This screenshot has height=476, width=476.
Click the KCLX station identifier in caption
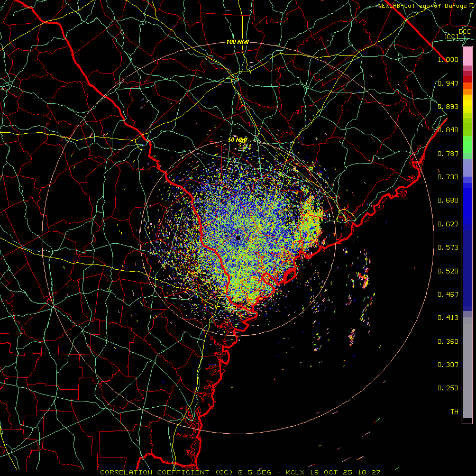click(x=295, y=472)
